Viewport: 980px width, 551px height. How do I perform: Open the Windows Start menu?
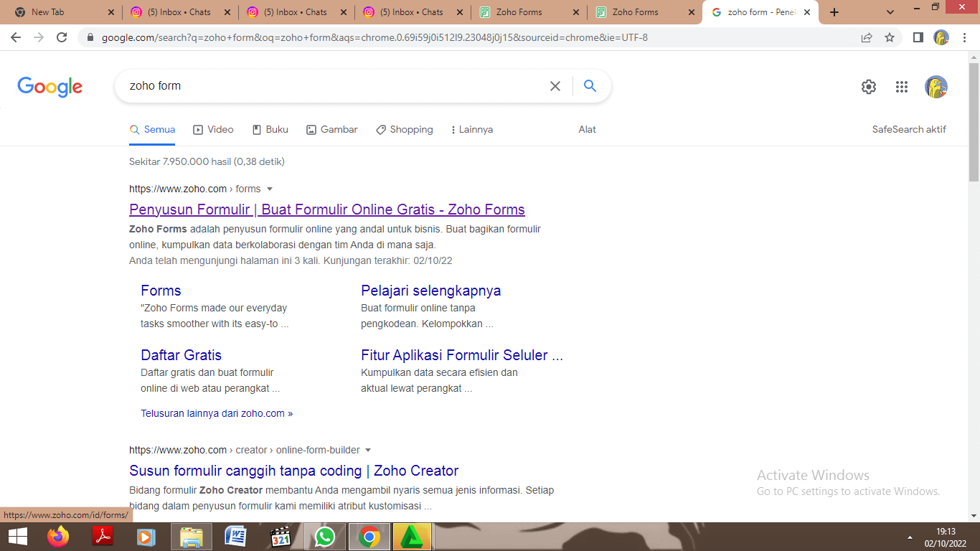tap(17, 537)
